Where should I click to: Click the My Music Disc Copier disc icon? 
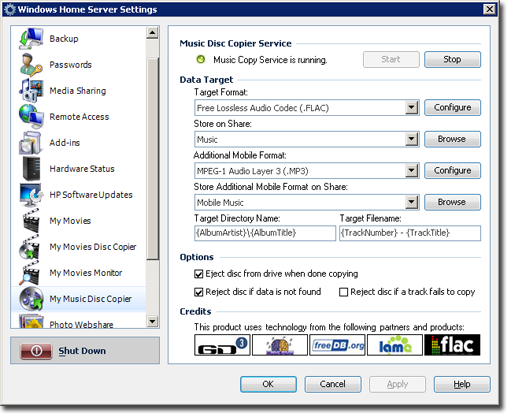click(31, 298)
